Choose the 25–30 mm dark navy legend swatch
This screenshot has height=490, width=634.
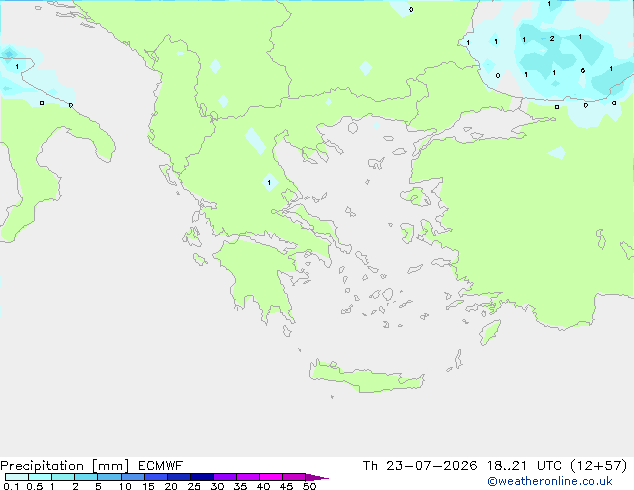[x=201, y=477]
